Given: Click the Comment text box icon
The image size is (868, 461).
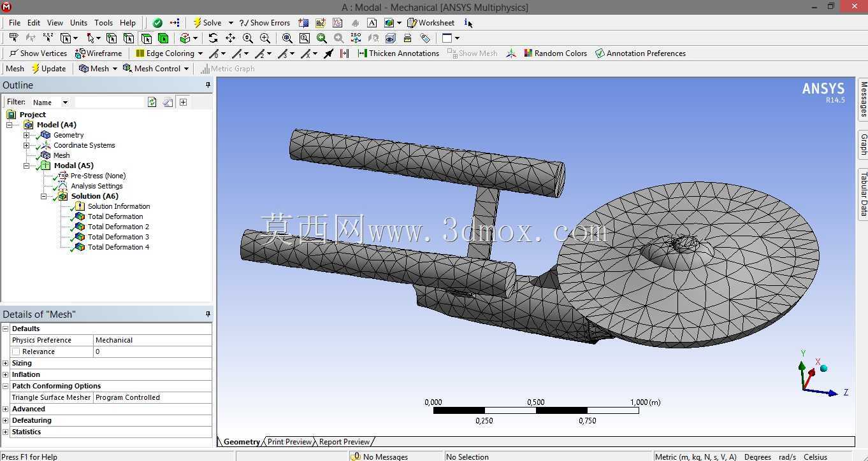Looking at the screenshot, I should click(372, 23).
